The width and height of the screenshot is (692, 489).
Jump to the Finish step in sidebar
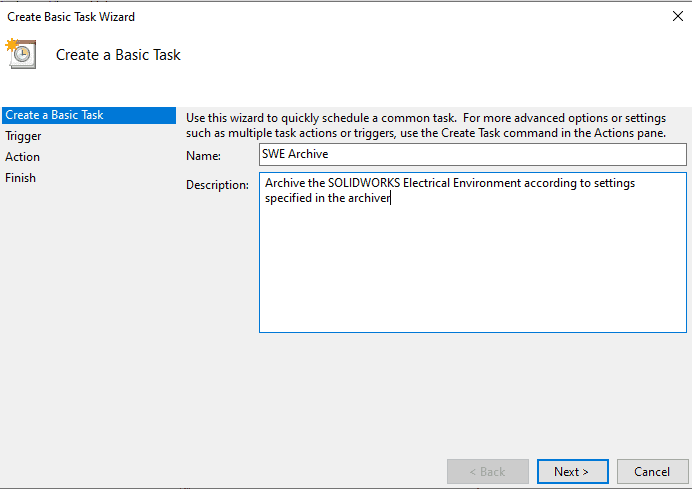tap(21, 178)
